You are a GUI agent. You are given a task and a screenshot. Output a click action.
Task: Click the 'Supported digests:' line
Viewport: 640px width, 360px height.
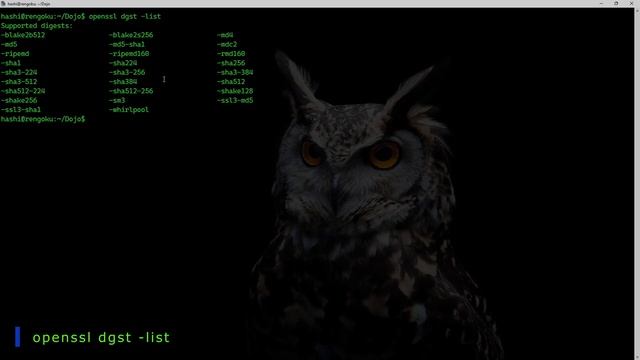(x=37, y=26)
